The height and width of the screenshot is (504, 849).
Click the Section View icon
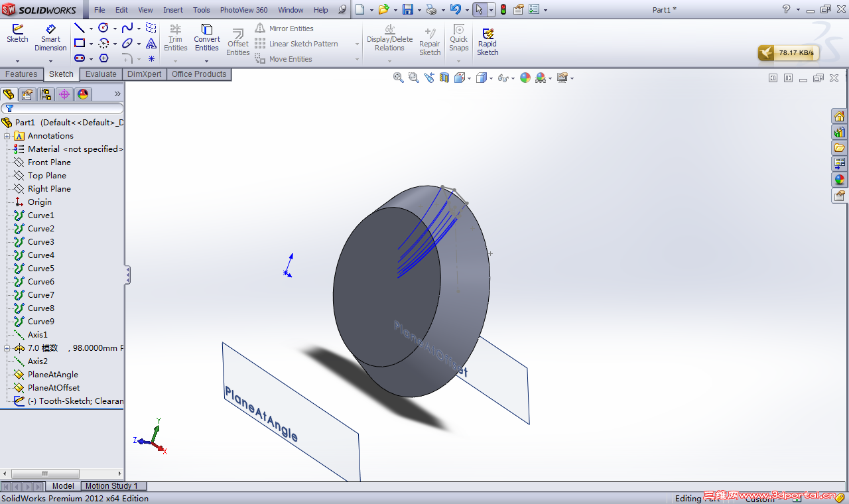[x=444, y=78]
